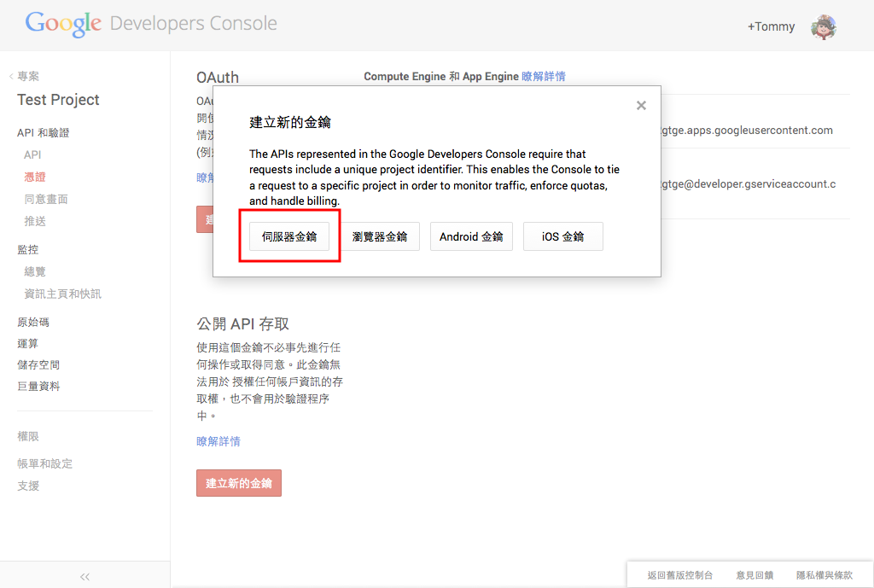Select 憑證 in the sidebar
The image size is (874, 588).
click(x=35, y=177)
